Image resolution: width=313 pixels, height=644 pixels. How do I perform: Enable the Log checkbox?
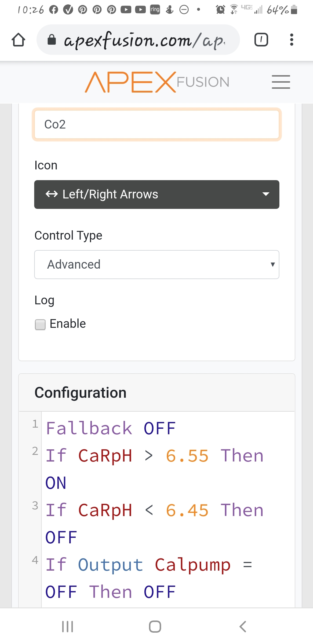pos(40,325)
